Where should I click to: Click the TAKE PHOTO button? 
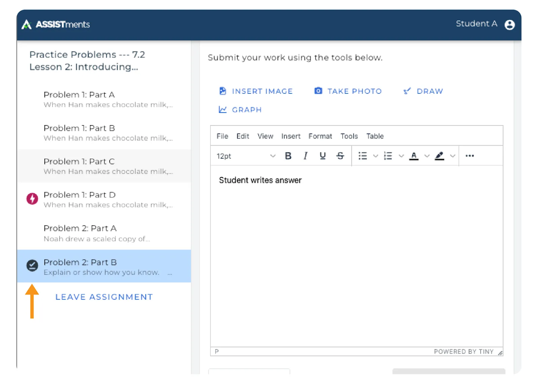(348, 91)
